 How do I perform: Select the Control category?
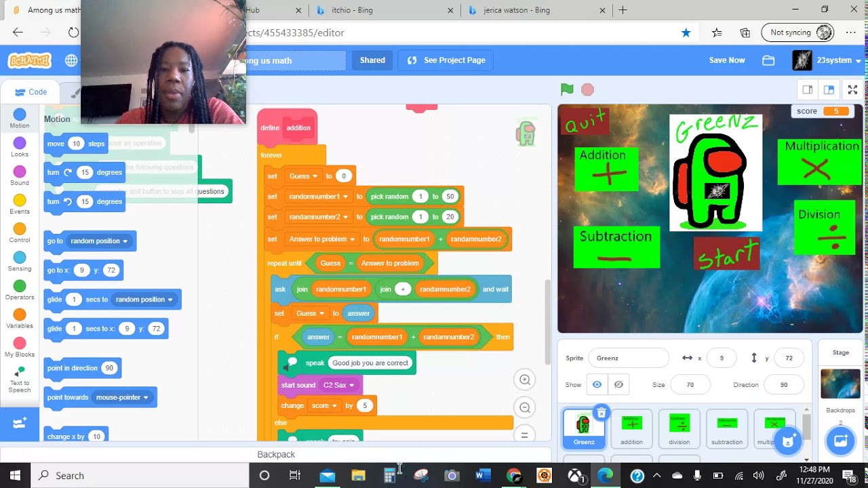(20, 233)
